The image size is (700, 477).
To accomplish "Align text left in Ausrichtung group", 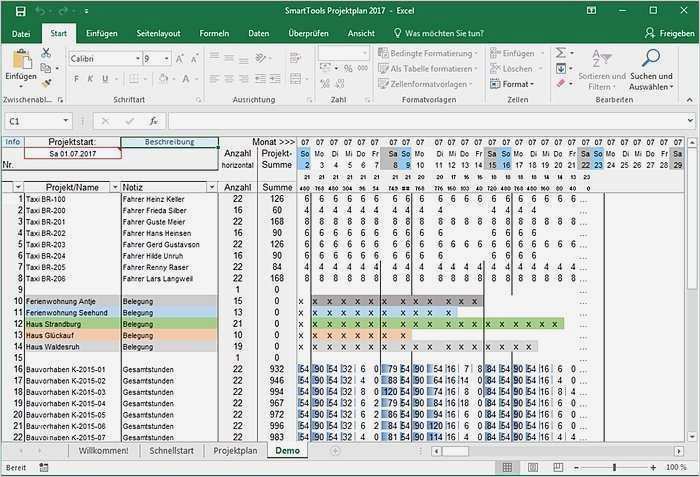I will (x=214, y=79).
